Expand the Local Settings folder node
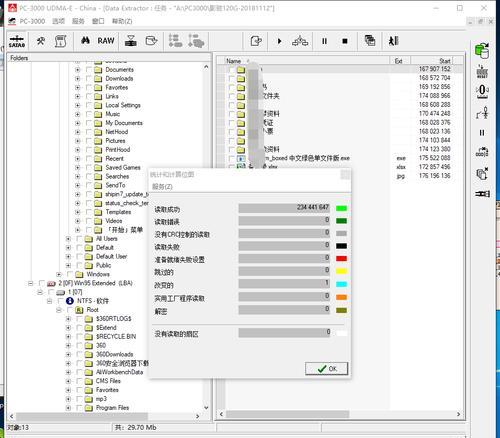Image resolution: width=500 pixels, height=438 pixels. [77, 105]
